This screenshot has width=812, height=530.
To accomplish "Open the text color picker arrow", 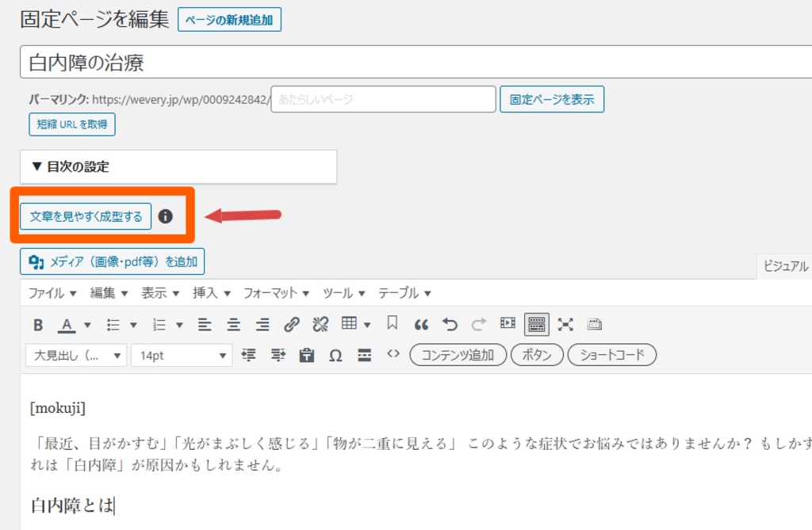I will (87, 324).
